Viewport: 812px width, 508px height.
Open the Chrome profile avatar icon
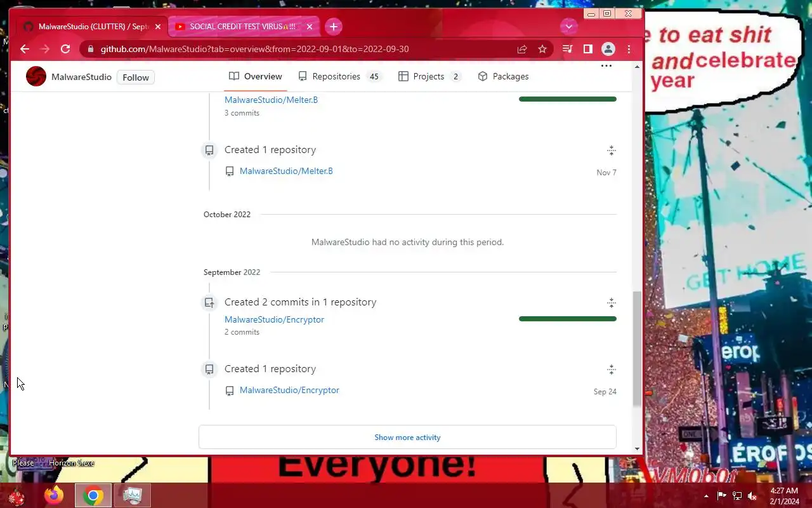coord(608,49)
